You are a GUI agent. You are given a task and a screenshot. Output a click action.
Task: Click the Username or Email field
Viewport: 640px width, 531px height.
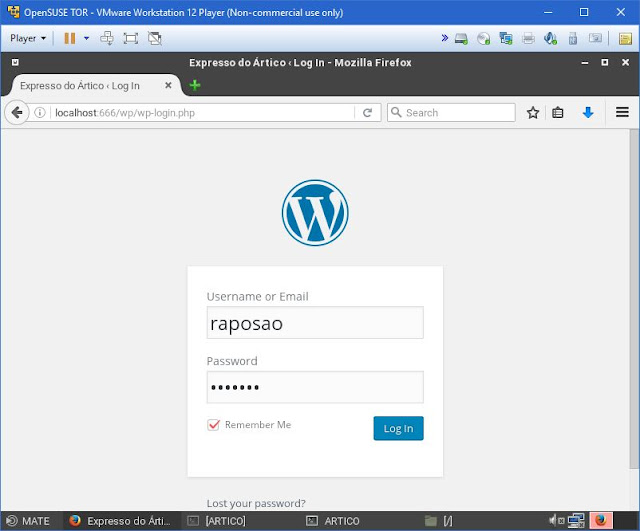tap(315, 322)
